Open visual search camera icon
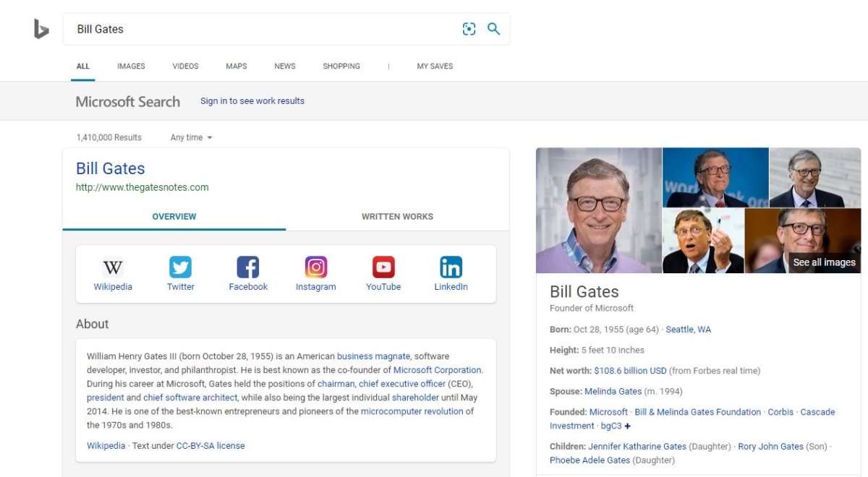Screen dimensions: 868x477 (x=469, y=29)
